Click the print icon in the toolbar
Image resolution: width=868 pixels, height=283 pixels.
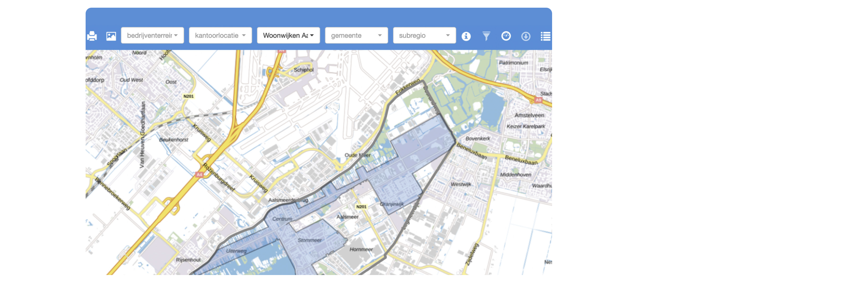(x=92, y=36)
